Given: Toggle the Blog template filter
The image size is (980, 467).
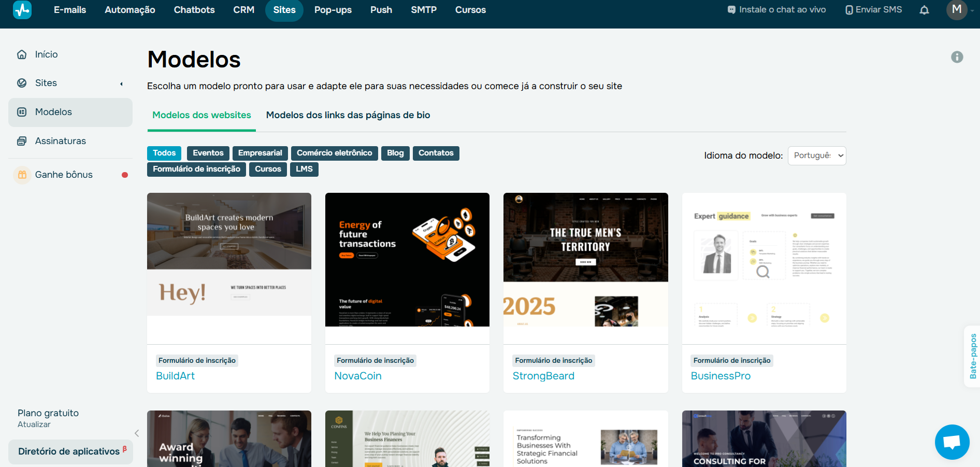Looking at the screenshot, I should click(395, 153).
